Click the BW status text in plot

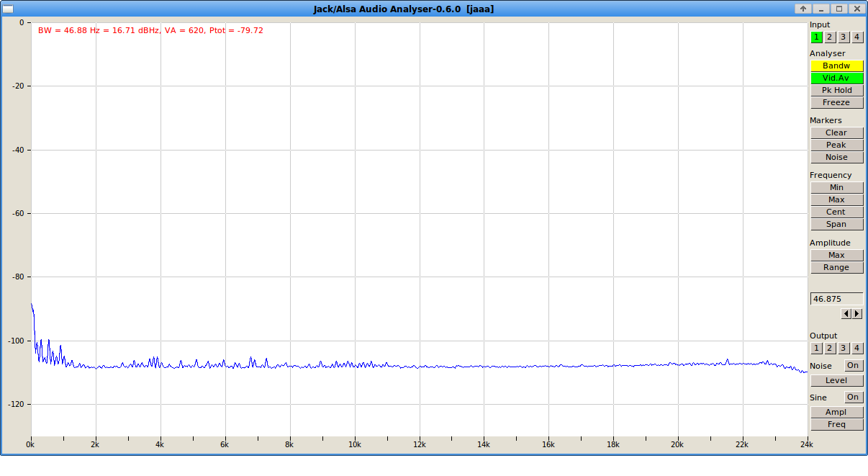tap(150, 30)
